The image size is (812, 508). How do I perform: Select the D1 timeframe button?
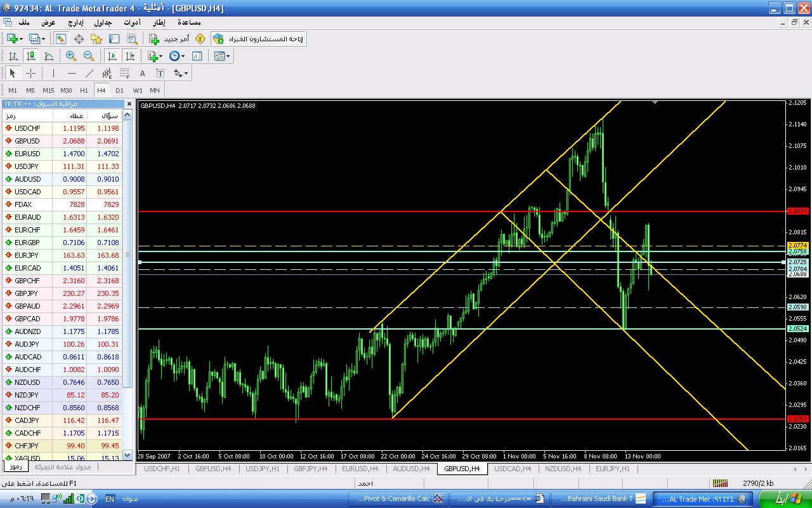point(119,90)
